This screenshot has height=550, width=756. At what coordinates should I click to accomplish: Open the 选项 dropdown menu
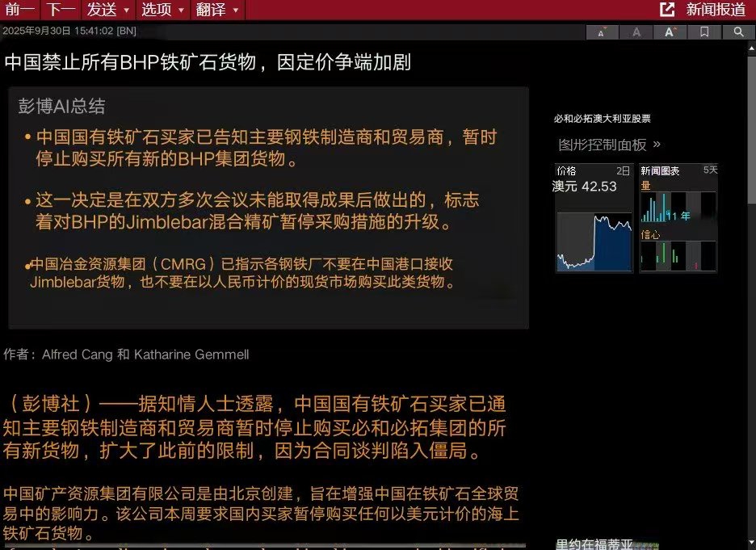(x=163, y=9)
